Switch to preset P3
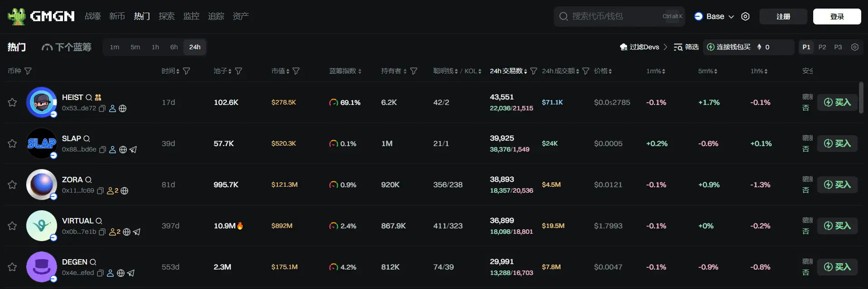 (838, 47)
